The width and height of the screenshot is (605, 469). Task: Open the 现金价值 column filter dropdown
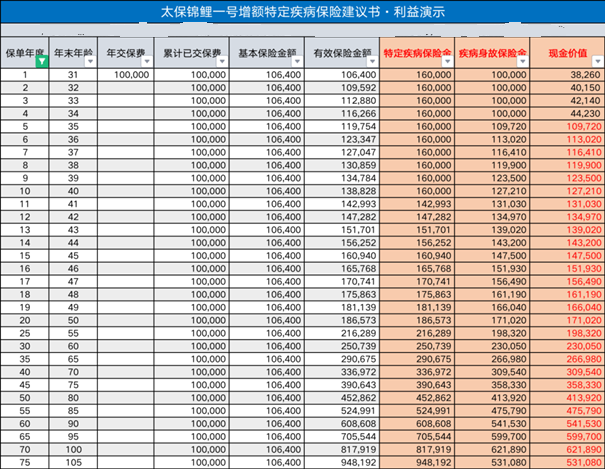pos(598,61)
